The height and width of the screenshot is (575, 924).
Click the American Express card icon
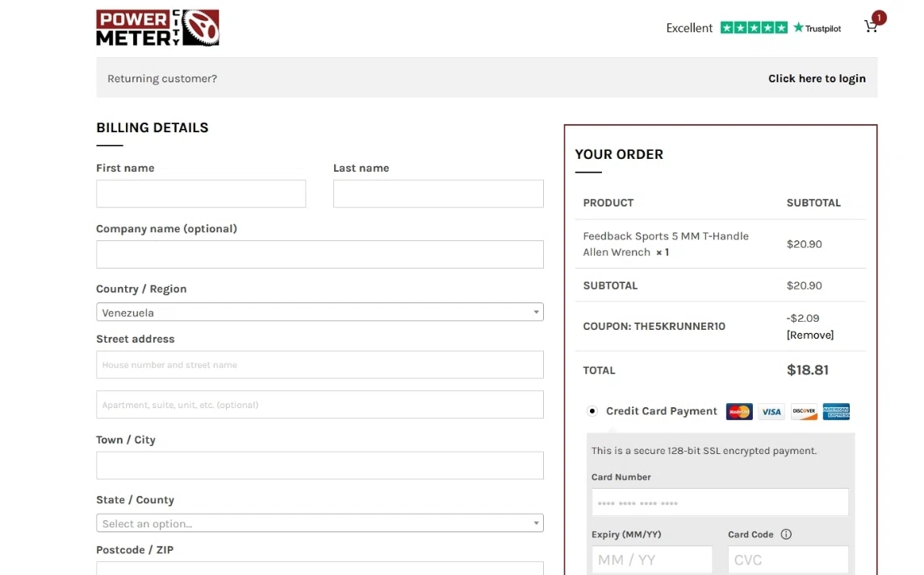point(836,411)
